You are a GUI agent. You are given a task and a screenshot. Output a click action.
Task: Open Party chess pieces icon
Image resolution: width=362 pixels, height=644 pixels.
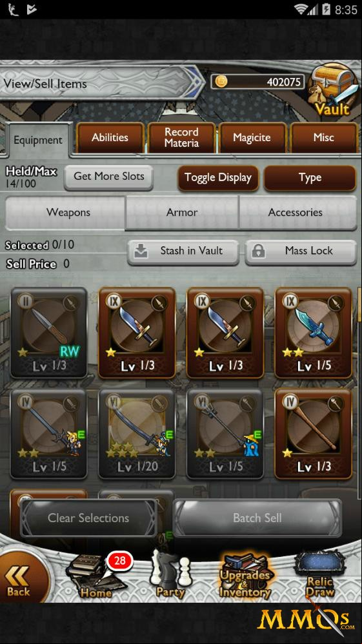[171, 575]
